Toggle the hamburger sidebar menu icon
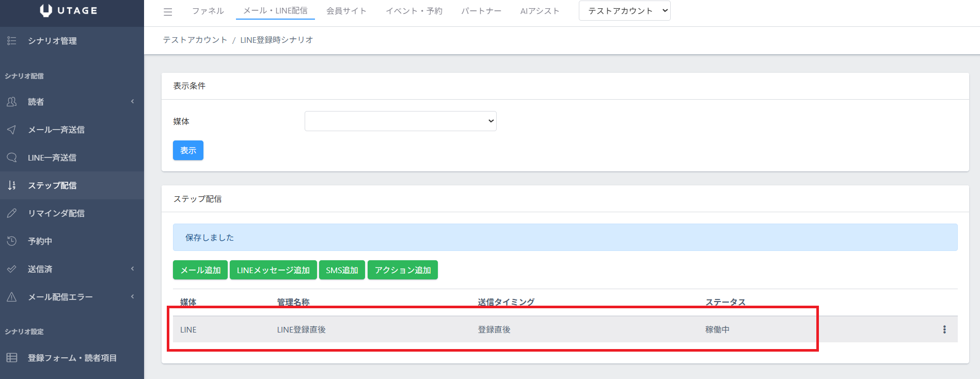Screen dimensions: 980x379 [168, 12]
